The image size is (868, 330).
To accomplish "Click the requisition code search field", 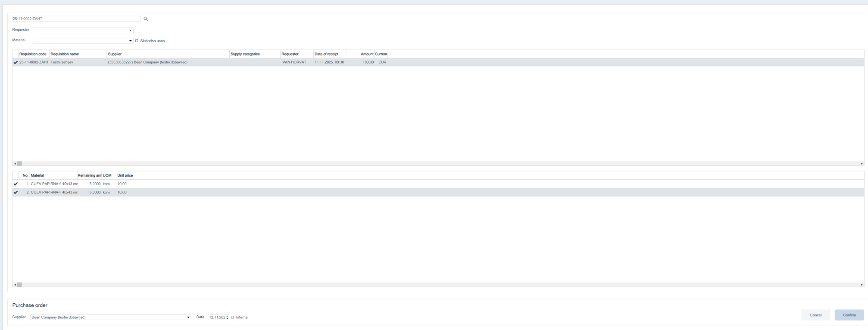I will coord(76,19).
